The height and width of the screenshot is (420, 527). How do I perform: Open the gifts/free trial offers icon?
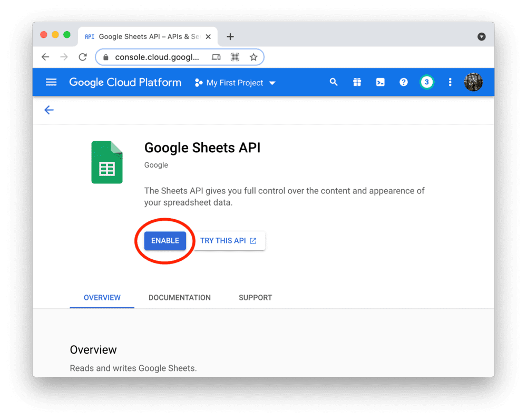tap(357, 82)
